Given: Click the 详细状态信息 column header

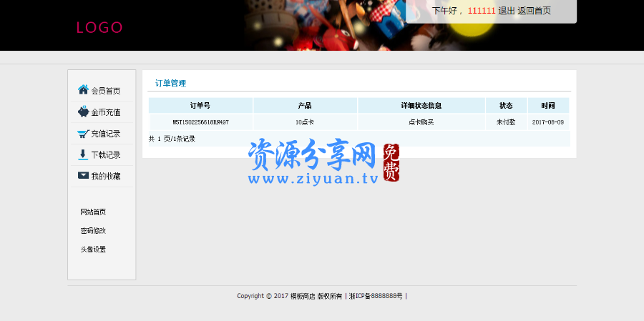Looking at the screenshot, I should click(x=421, y=106).
